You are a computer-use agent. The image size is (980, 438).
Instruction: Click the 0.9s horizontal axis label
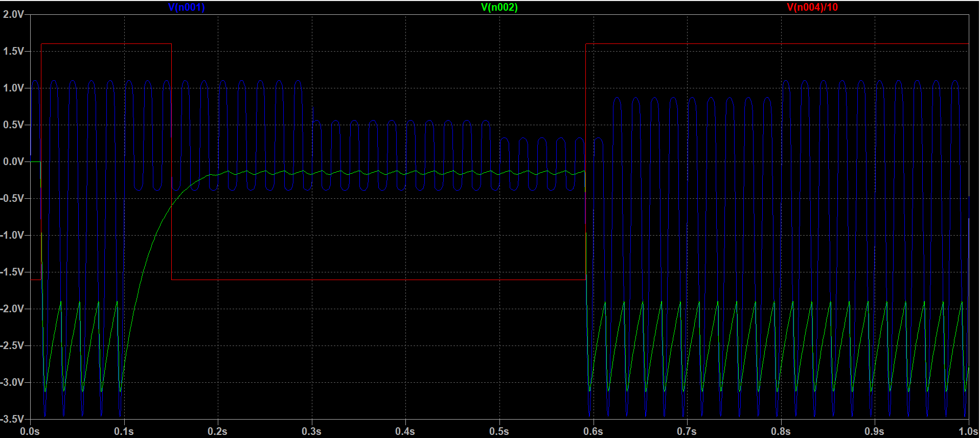874,431
